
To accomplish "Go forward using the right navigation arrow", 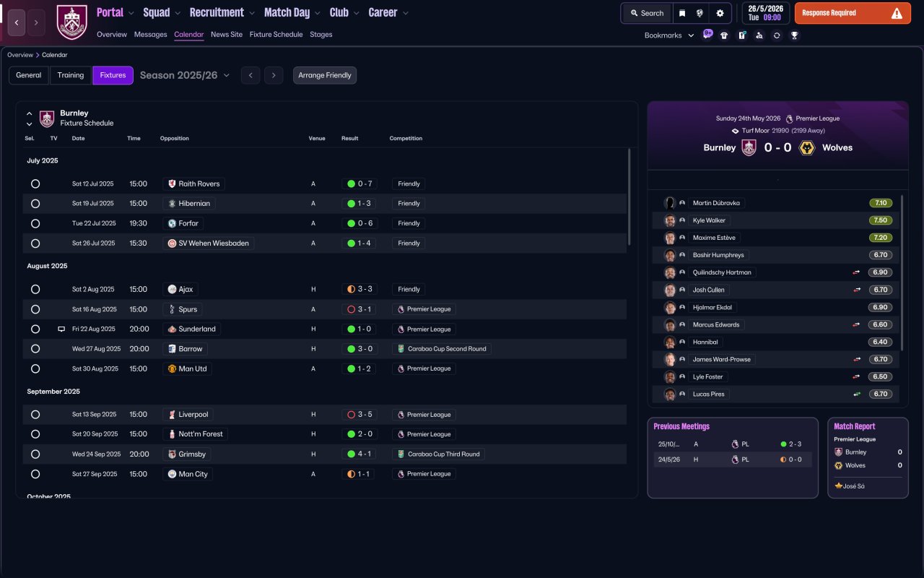I will [x=36, y=22].
